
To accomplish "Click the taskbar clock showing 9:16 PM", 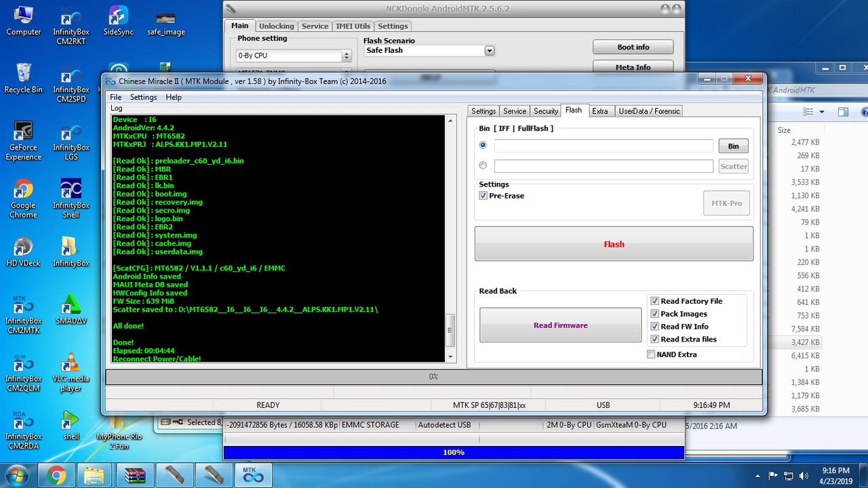I will click(835, 475).
